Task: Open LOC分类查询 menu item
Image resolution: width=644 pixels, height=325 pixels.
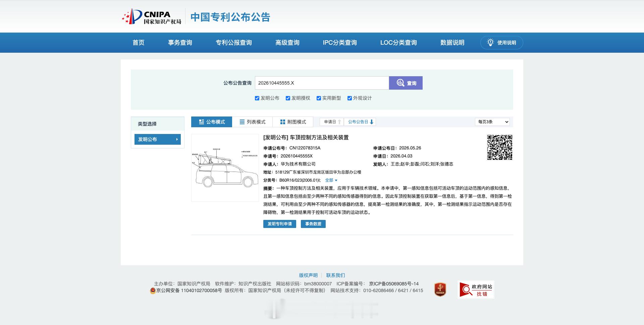Action: 398,43
